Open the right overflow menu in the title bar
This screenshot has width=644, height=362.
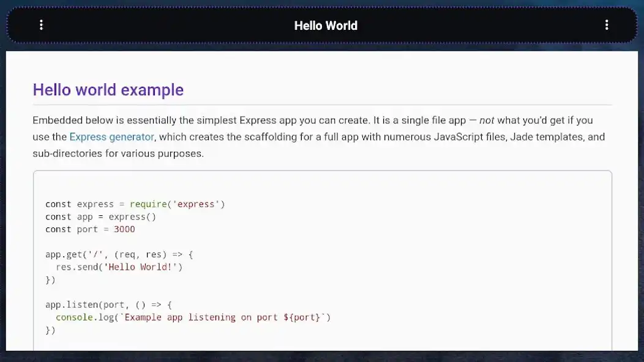(607, 25)
